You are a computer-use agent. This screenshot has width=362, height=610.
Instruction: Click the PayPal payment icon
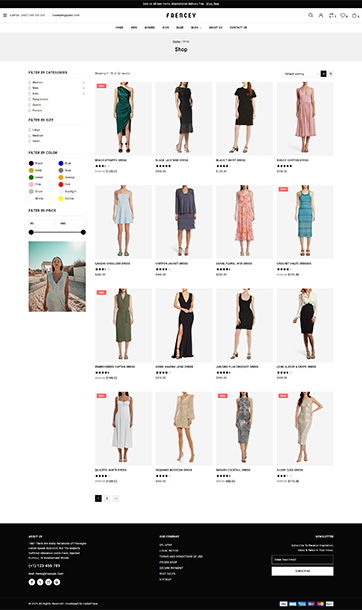coord(330,603)
